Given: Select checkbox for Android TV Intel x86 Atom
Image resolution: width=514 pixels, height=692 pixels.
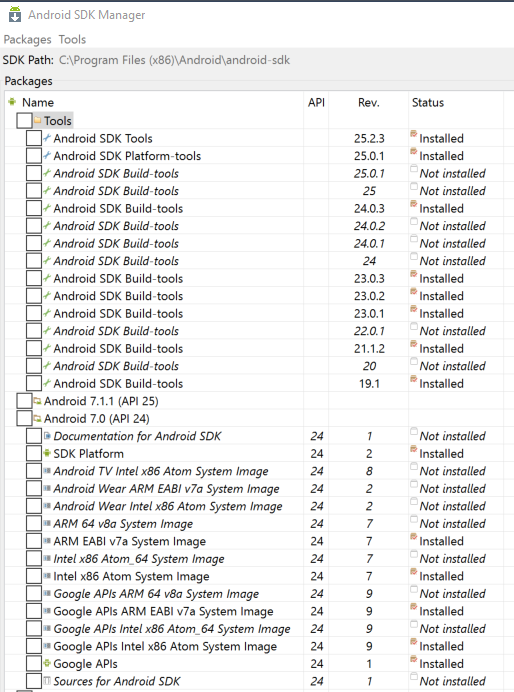Looking at the screenshot, I should pos(34,471).
